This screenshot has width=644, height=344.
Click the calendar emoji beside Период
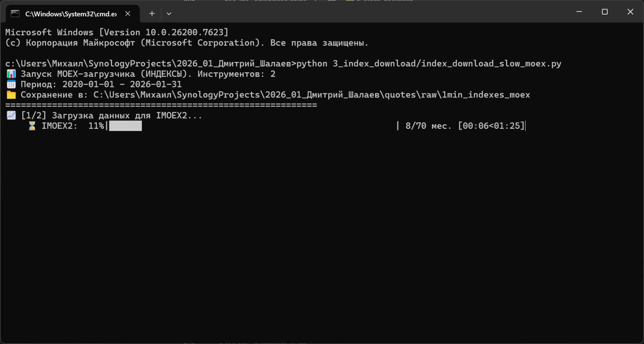pos(11,84)
